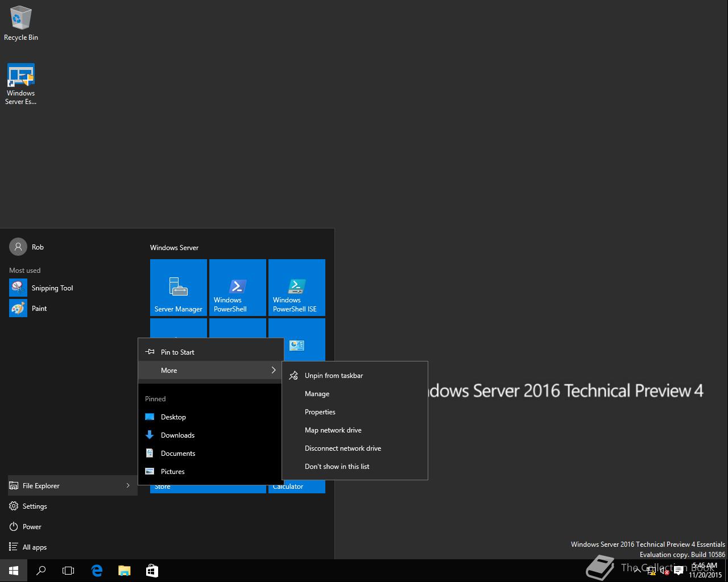Click the muted volume tray icon
Screen dimensions: 728x582
[664, 571]
